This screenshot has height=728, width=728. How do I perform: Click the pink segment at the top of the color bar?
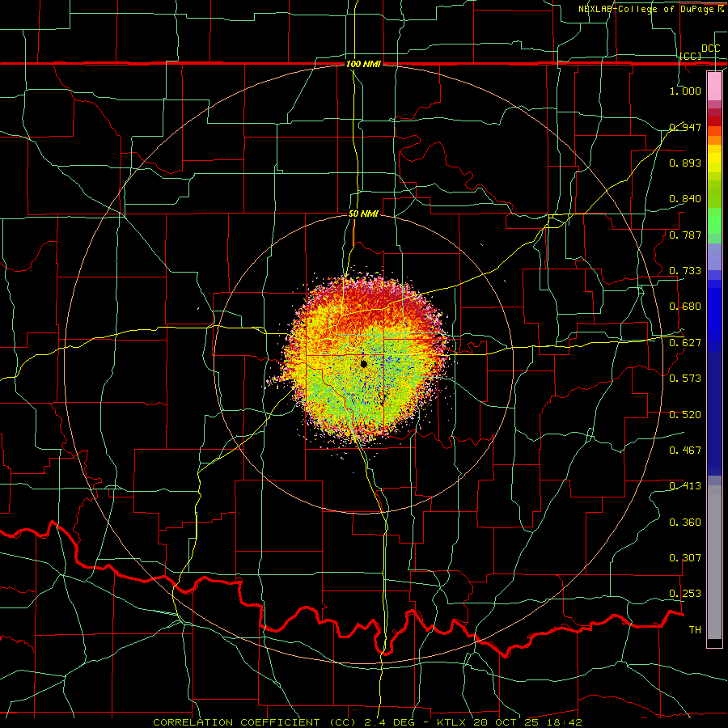pyautogui.click(x=714, y=86)
